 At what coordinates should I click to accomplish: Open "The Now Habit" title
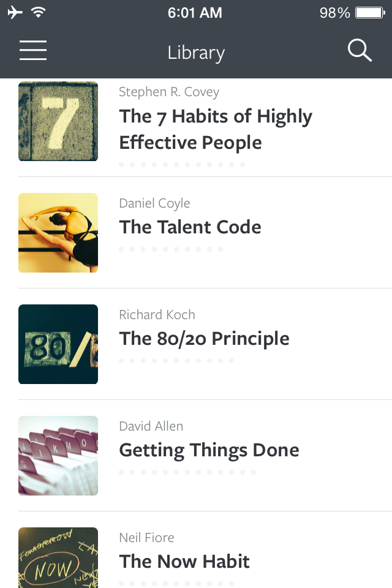(184, 562)
